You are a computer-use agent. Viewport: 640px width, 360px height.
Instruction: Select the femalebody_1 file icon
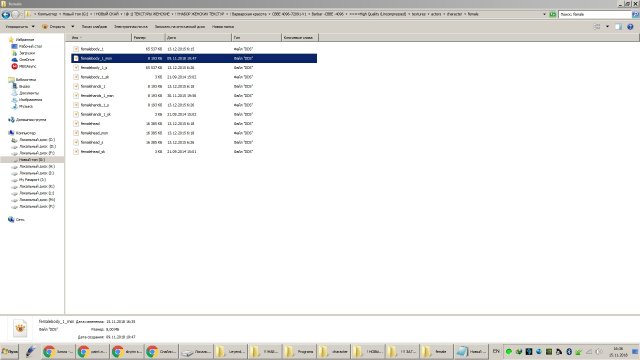(x=76, y=49)
